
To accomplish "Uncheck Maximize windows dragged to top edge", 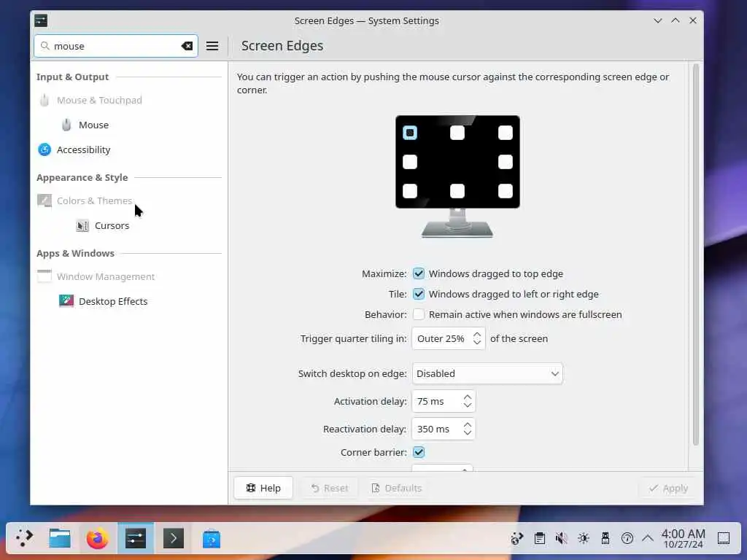I will [419, 274].
